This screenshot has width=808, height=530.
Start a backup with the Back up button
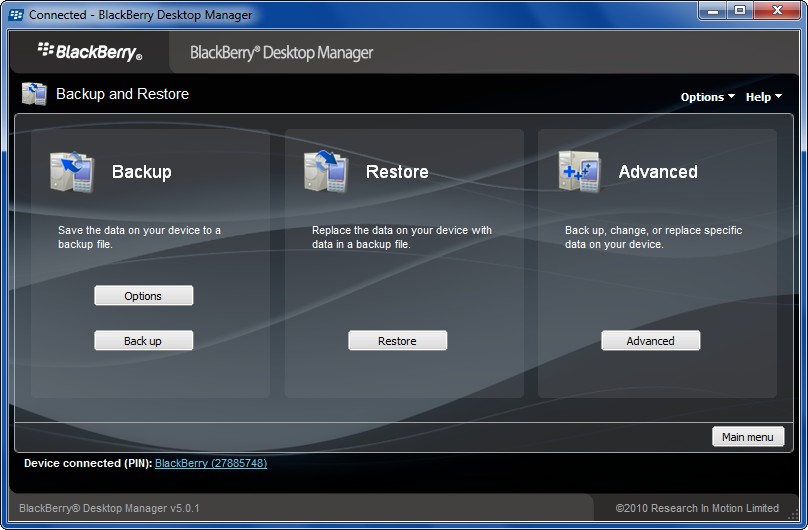tap(144, 340)
